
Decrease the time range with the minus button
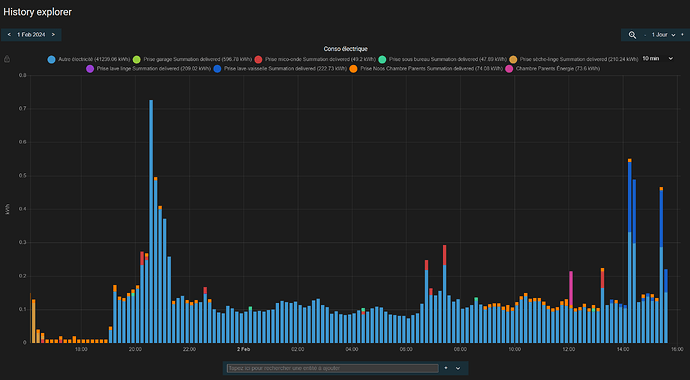[x=645, y=35]
